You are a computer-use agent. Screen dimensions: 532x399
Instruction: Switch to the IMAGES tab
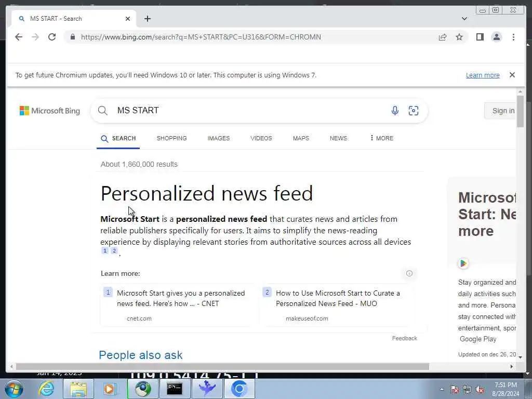(x=219, y=138)
